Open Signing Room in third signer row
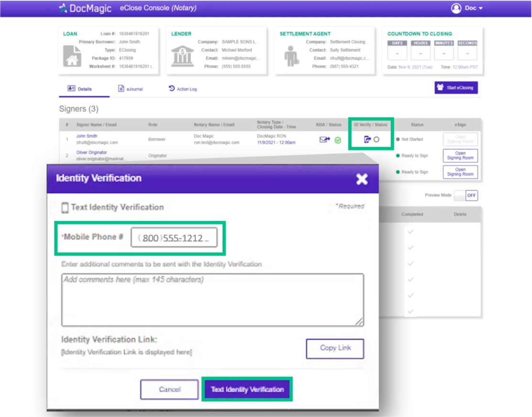 (x=460, y=172)
